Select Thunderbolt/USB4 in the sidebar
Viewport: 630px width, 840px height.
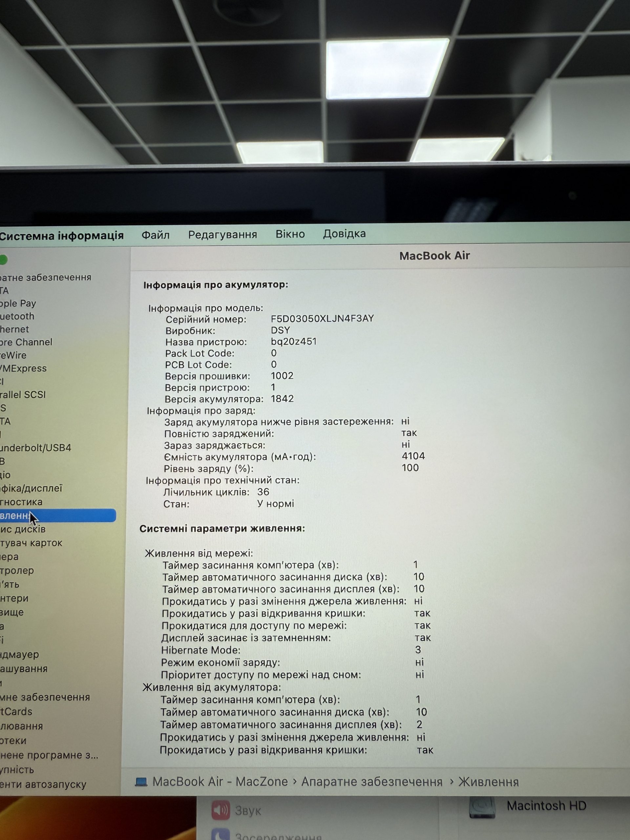(36, 448)
